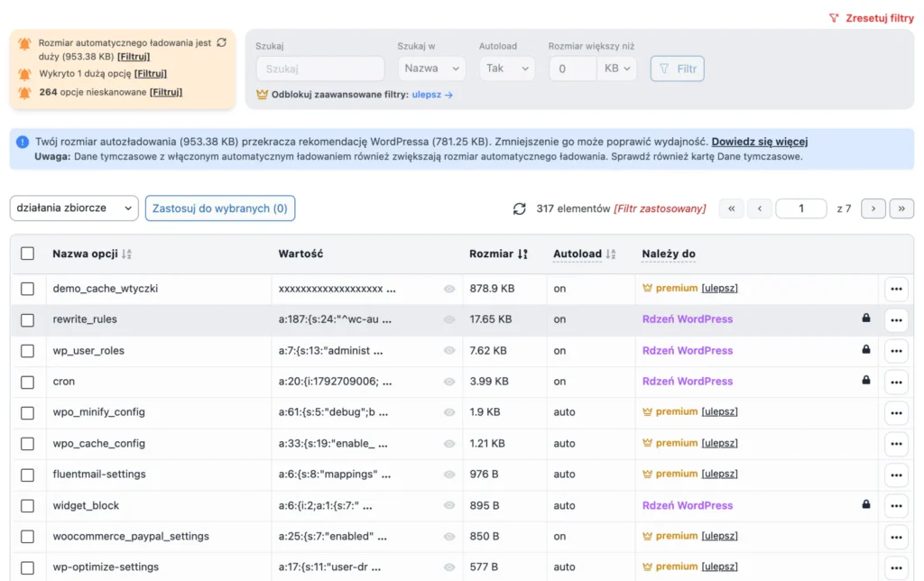Click Zresetuj filtry link
This screenshot has height=581, width=924.
pyautogui.click(x=872, y=18)
